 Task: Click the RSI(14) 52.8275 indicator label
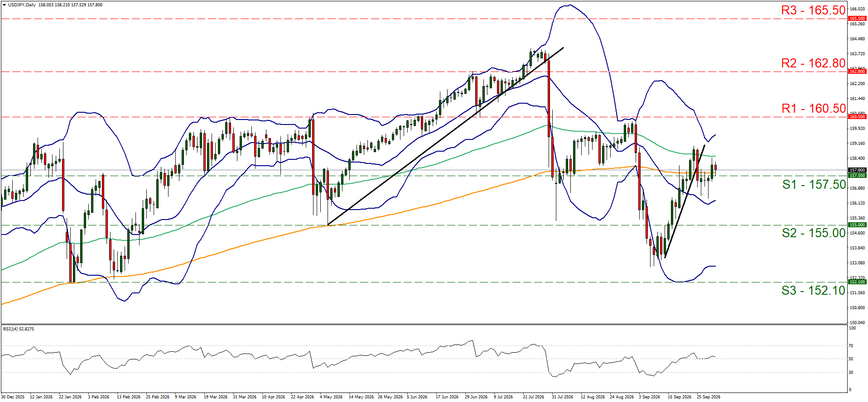pyautogui.click(x=19, y=329)
